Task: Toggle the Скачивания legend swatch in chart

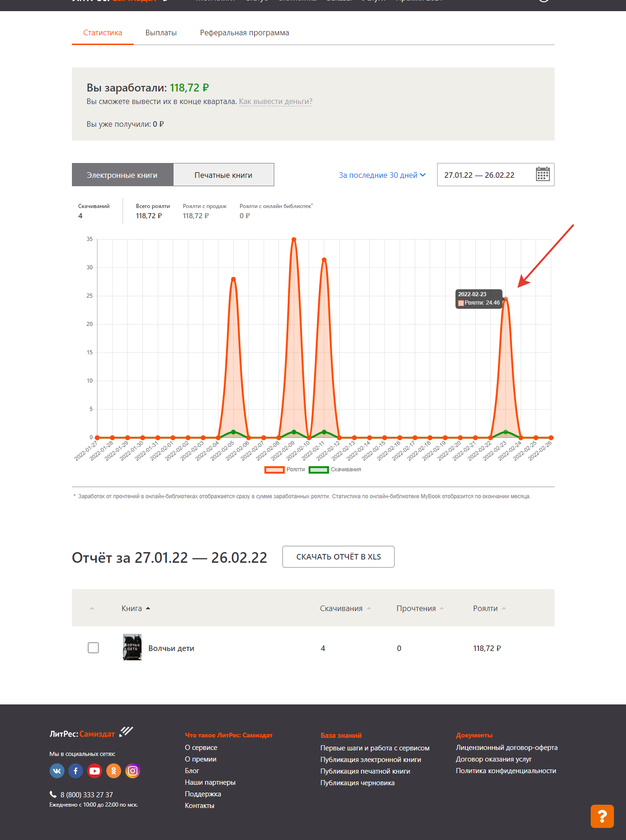Action: (319, 469)
